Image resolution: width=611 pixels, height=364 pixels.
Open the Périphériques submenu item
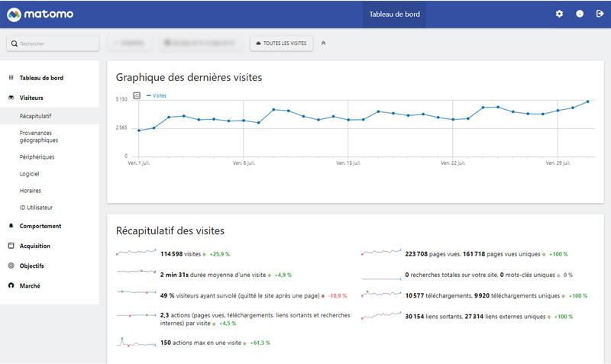[x=37, y=156]
